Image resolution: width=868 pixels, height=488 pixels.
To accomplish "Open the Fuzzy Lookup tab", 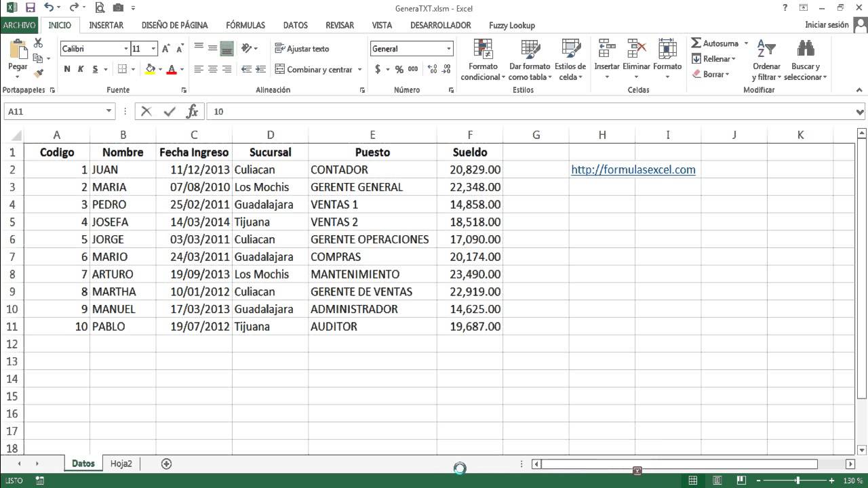I will click(513, 25).
